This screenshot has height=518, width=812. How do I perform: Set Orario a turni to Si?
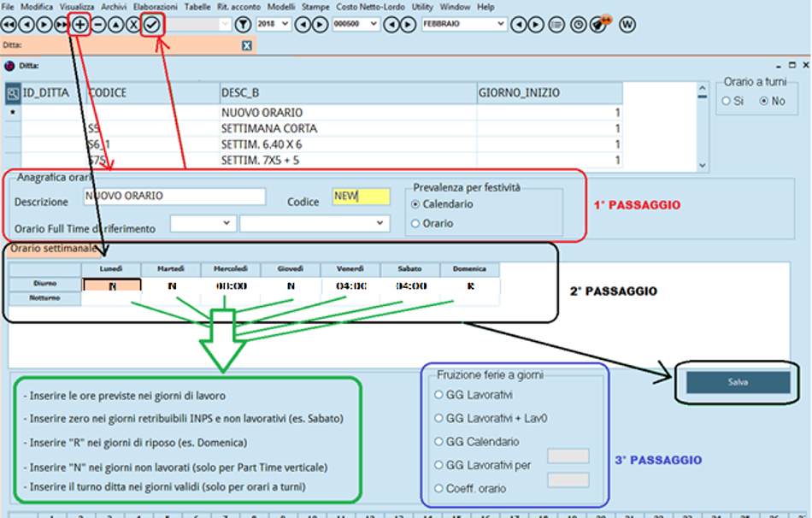726,101
